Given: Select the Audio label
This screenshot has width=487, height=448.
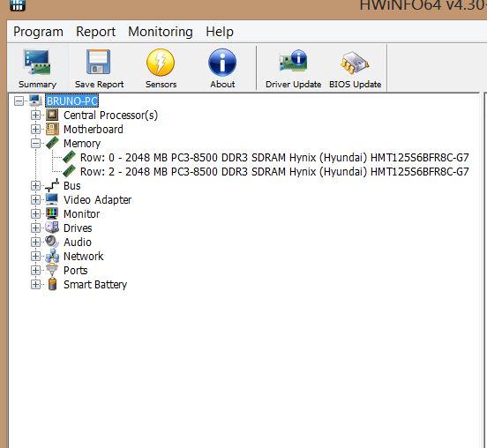Looking at the screenshot, I should [x=78, y=243].
